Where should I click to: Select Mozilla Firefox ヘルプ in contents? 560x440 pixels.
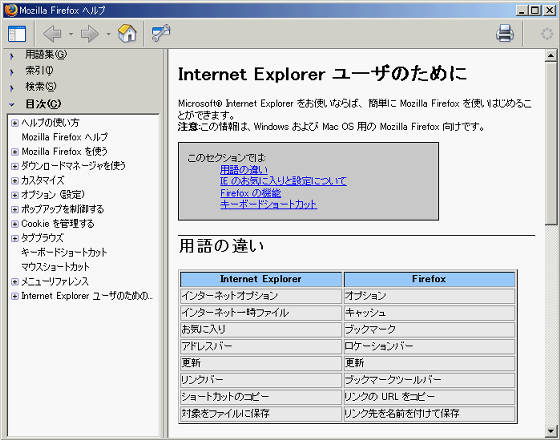65,137
